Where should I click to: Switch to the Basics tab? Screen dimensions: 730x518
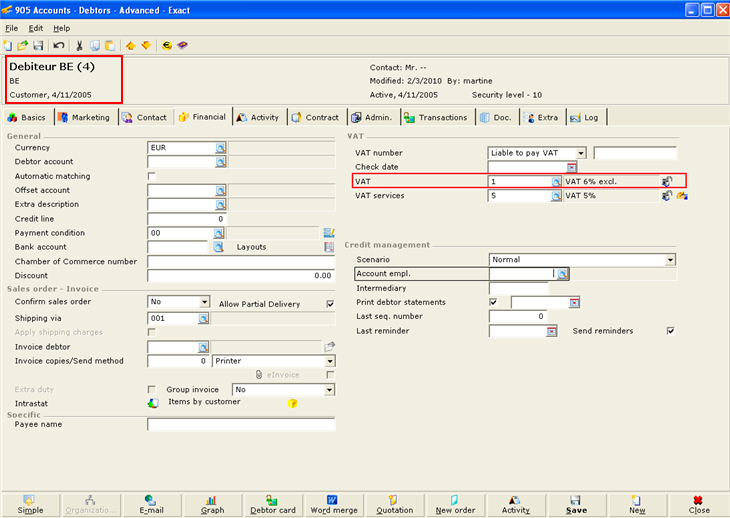pyautogui.click(x=27, y=118)
